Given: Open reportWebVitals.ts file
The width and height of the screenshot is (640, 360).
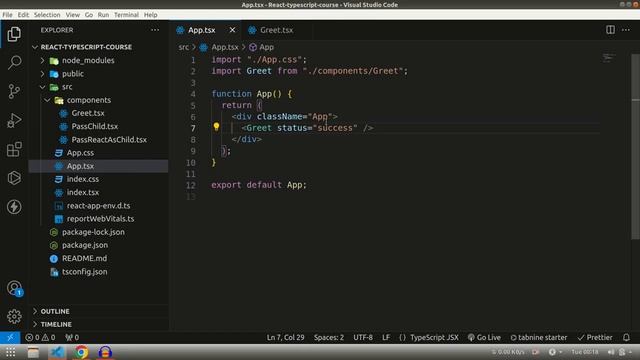Looking at the screenshot, I should tap(100, 219).
